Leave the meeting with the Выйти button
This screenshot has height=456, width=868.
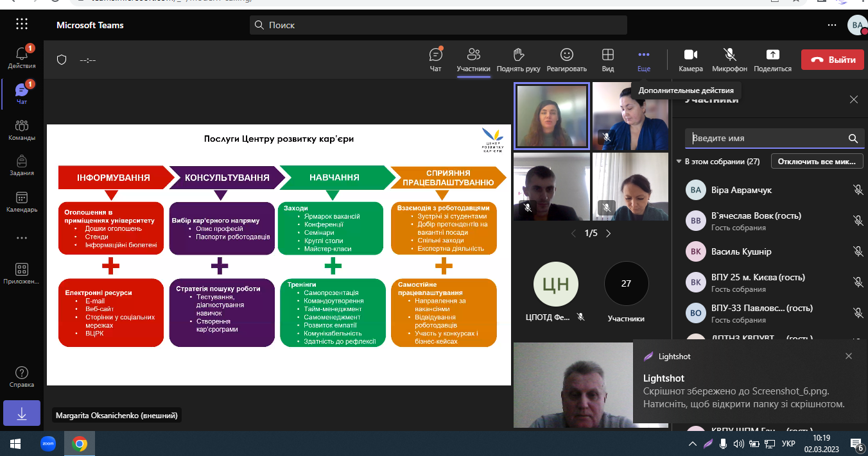pyautogui.click(x=832, y=60)
